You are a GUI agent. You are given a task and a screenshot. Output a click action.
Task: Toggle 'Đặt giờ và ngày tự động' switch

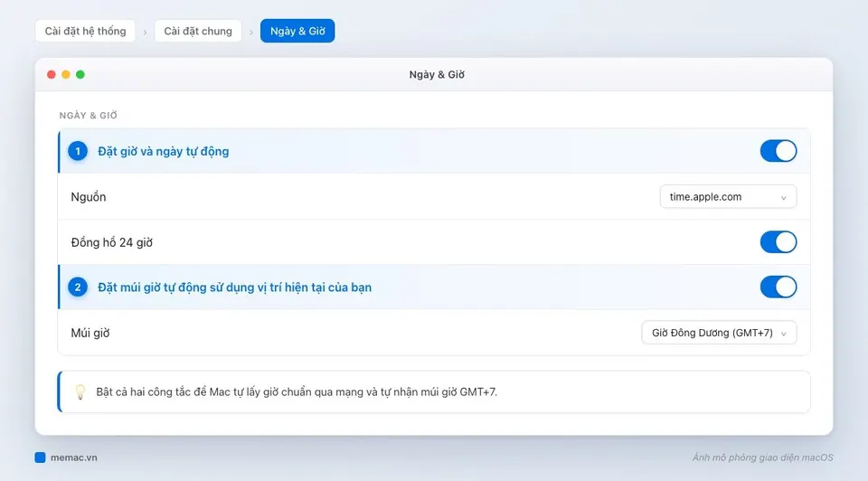778,151
